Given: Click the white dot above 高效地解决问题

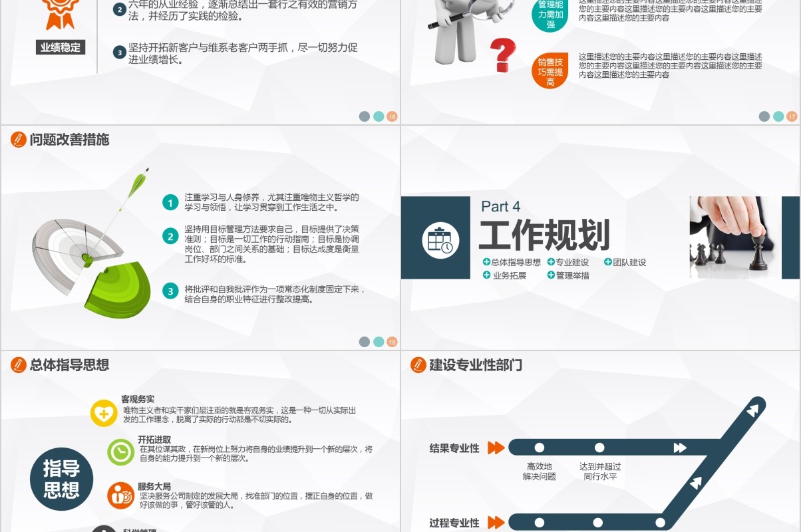Looking at the screenshot, I should pyautogui.click(x=540, y=448).
